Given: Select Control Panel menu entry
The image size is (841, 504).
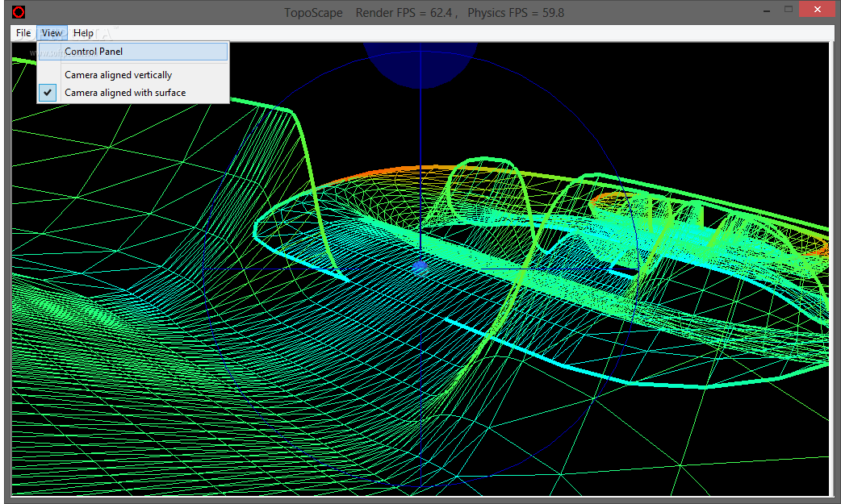Looking at the screenshot, I should point(133,52).
